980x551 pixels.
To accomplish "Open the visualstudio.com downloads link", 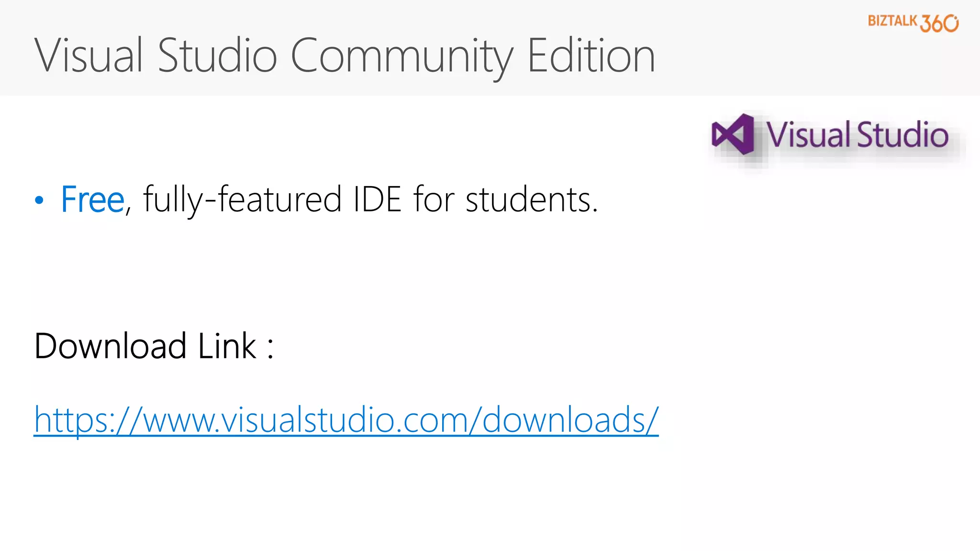I will click(346, 420).
